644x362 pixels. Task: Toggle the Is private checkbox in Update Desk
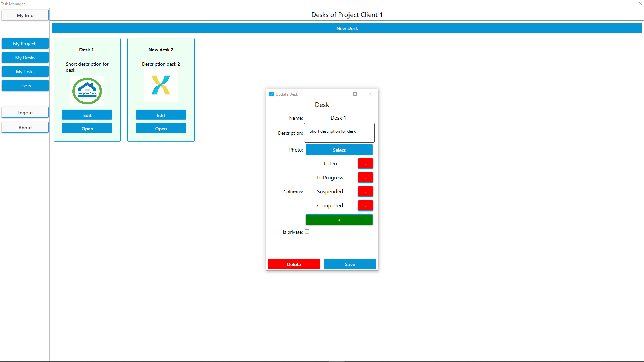click(307, 232)
